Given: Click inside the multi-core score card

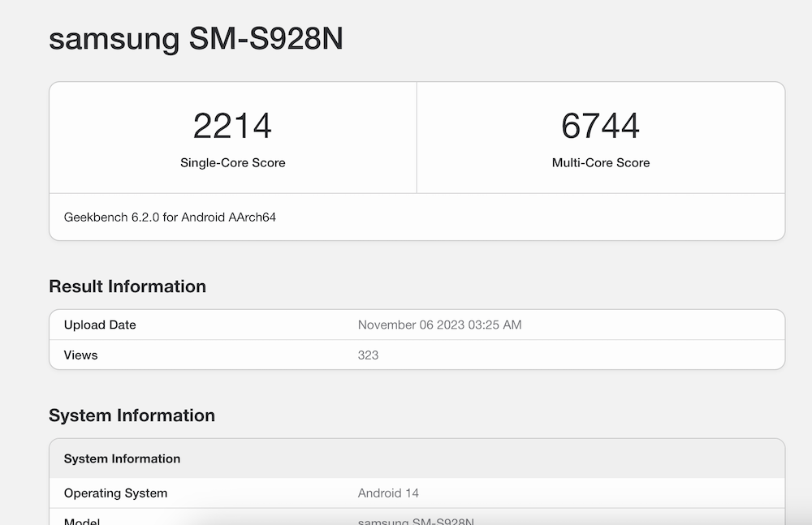Looking at the screenshot, I should pos(601,138).
